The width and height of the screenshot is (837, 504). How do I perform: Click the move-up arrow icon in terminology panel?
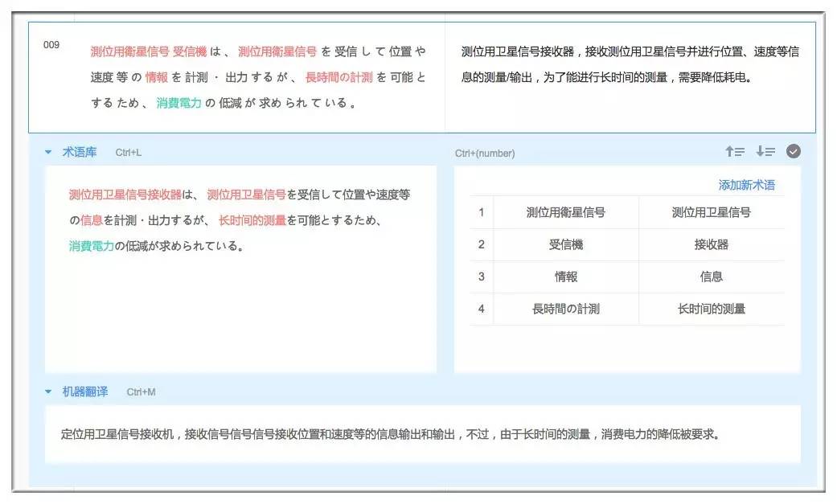tap(734, 152)
